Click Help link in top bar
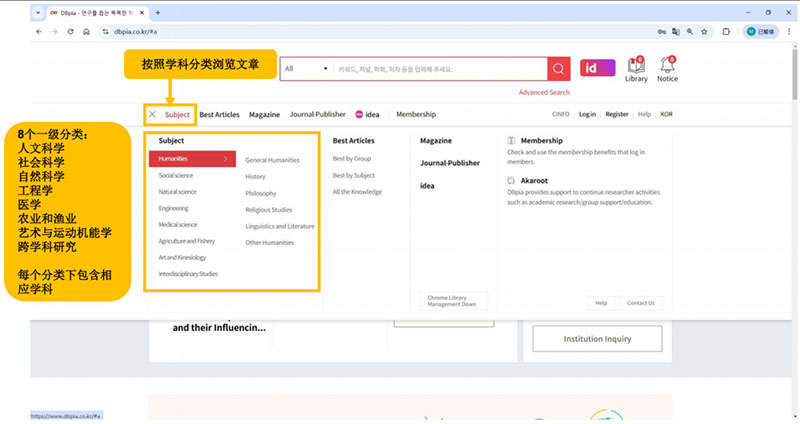The image size is (800, 424). pyautogui.click(x=644, y=114)
